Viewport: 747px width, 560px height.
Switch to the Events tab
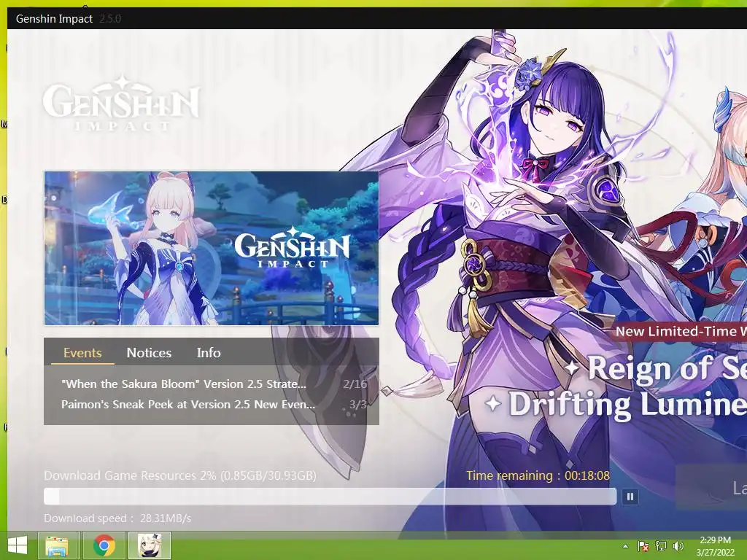[82, 353]
